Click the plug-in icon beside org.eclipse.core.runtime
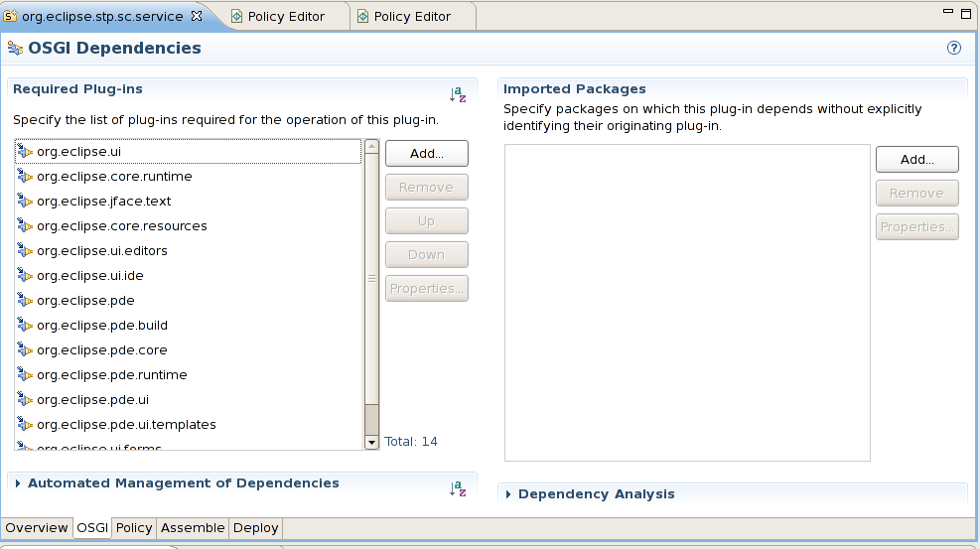 pyautogui.click(x=25, y=176)
